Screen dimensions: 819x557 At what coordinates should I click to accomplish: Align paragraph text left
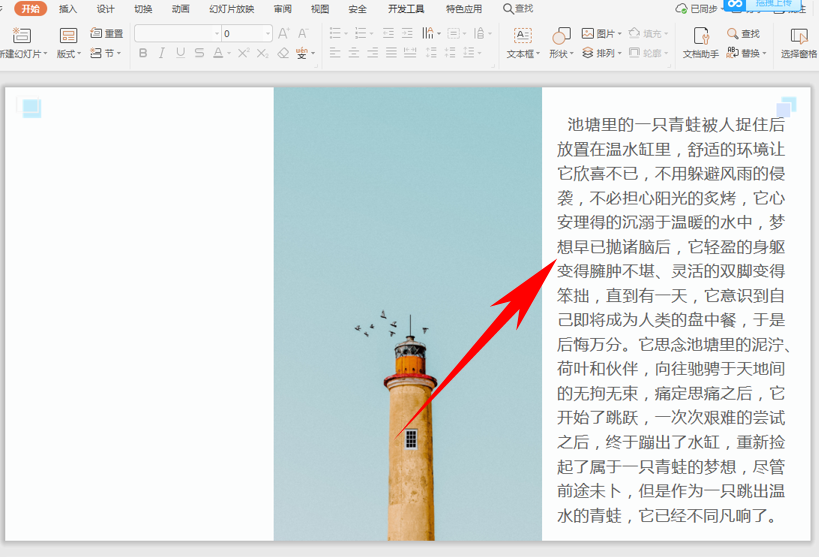[335, 53]
